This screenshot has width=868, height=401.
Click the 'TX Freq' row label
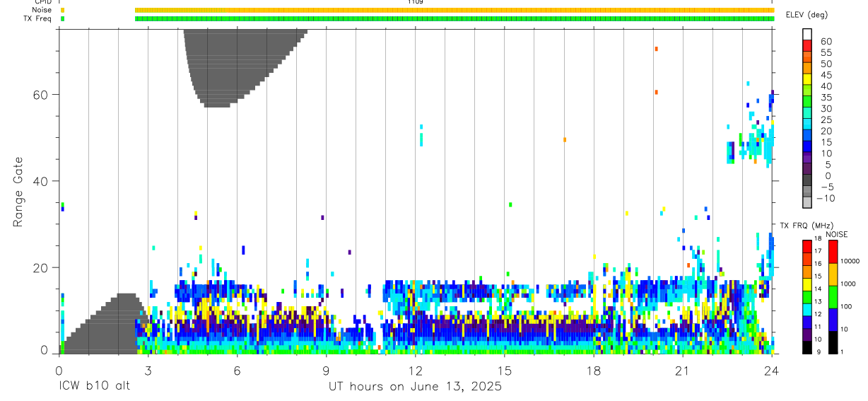[36, 18]
